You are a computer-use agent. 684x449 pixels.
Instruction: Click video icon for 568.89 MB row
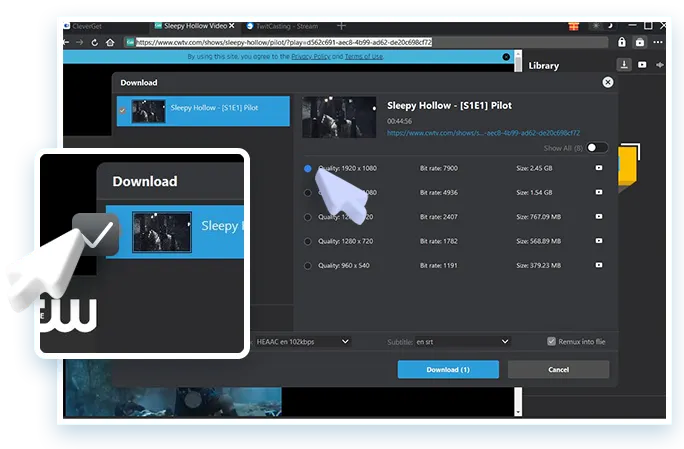pos(599,241)
